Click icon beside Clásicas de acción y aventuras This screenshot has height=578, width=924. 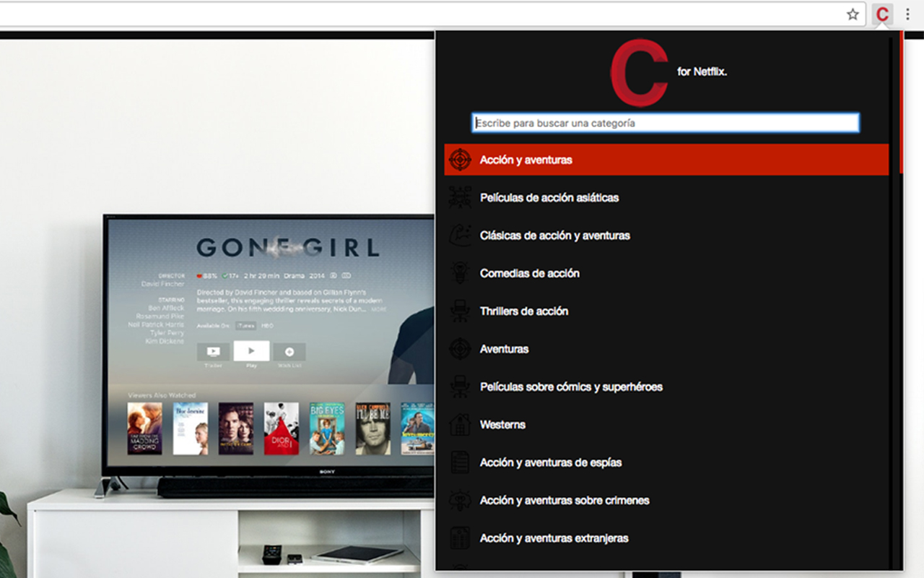(x=460, y=236)
